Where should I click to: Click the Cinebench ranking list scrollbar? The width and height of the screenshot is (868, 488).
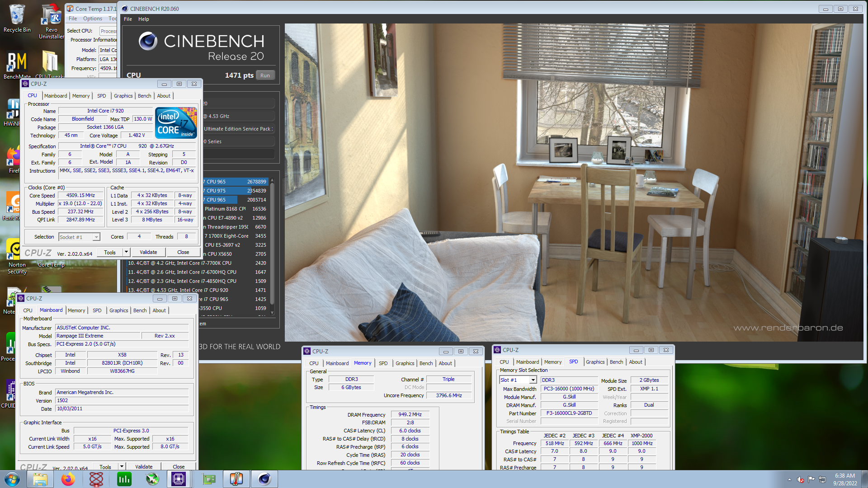[272, 244]
